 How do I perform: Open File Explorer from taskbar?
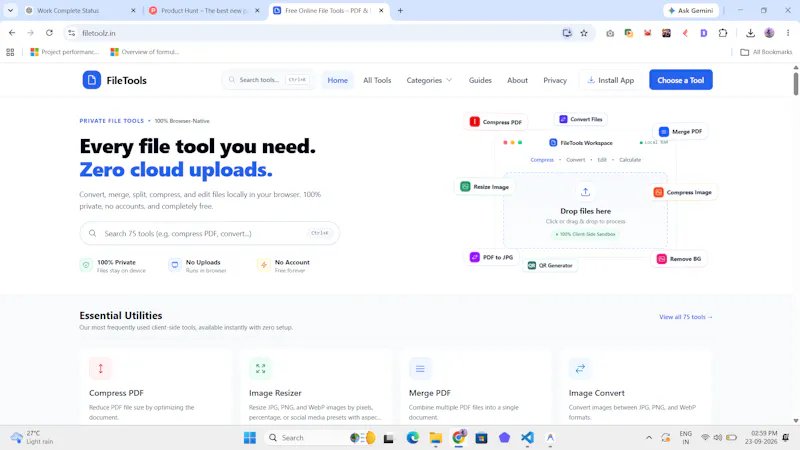(x=435, y=438)
